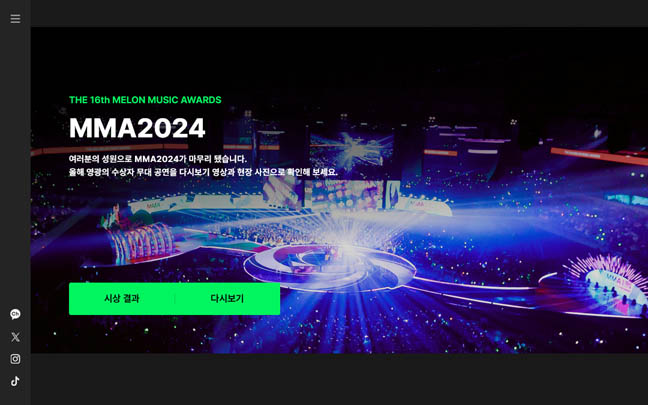Open the TikTok icon link
This screenshot has width=648, height=405.
pos(15,381)
